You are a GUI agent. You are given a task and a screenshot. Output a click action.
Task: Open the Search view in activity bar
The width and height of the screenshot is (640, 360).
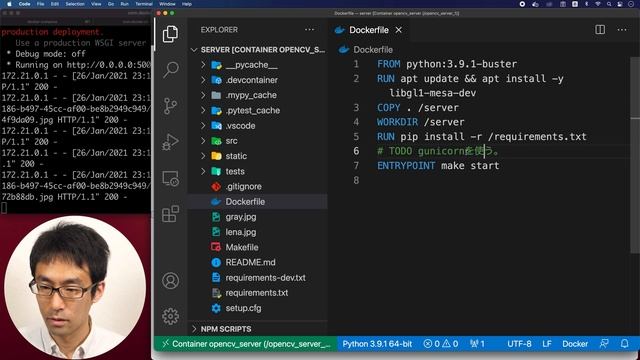click(x=171, y=69)
